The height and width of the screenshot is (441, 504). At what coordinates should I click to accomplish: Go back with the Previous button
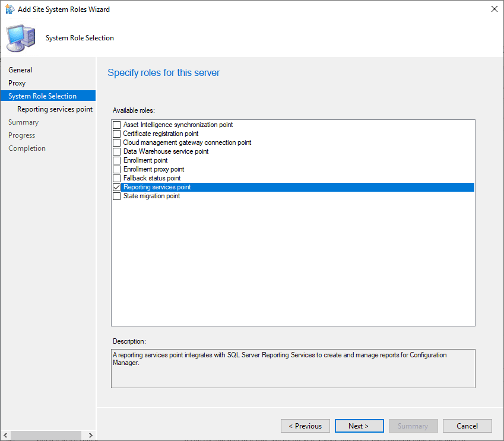point(305,426)
